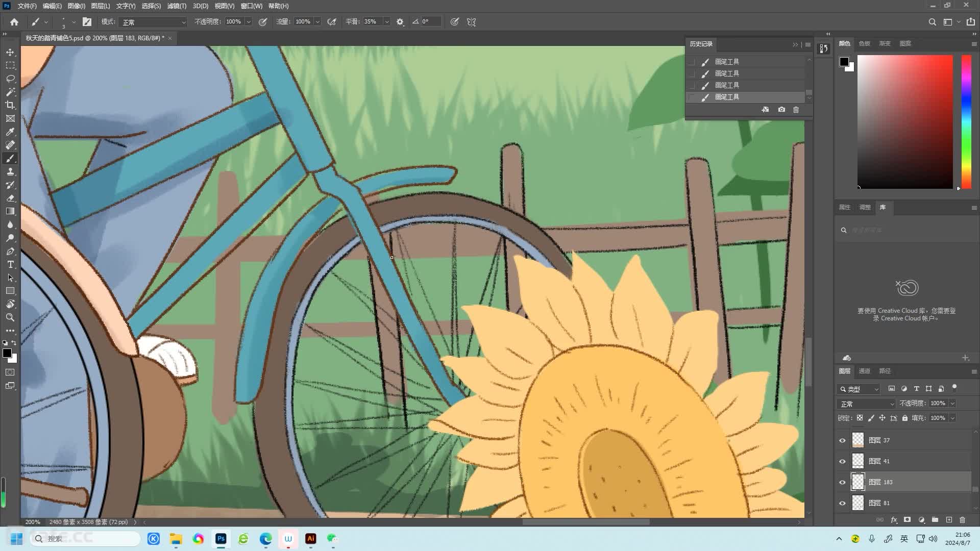Select the Brush tool in toolbox
980x551 pixels.
[10, 158]
